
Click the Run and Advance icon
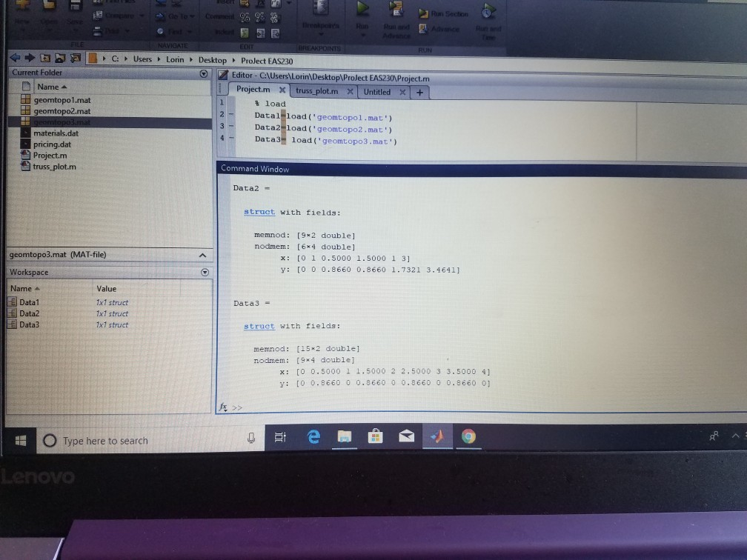(395, 10)
